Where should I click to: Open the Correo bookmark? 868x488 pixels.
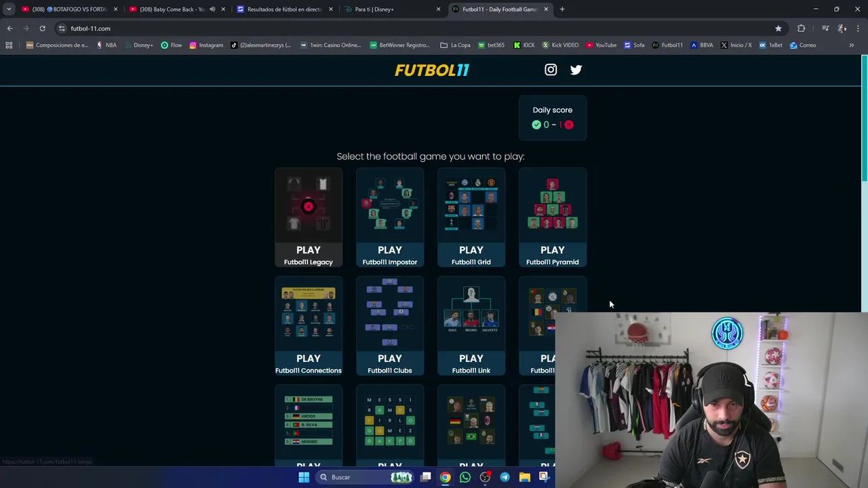tap(803, 45)
